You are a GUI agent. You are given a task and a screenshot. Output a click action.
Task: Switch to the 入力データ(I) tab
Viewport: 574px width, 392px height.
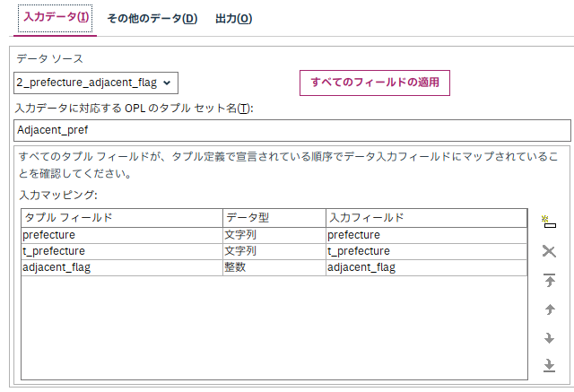pyautogui.click(x=56, y=17)
